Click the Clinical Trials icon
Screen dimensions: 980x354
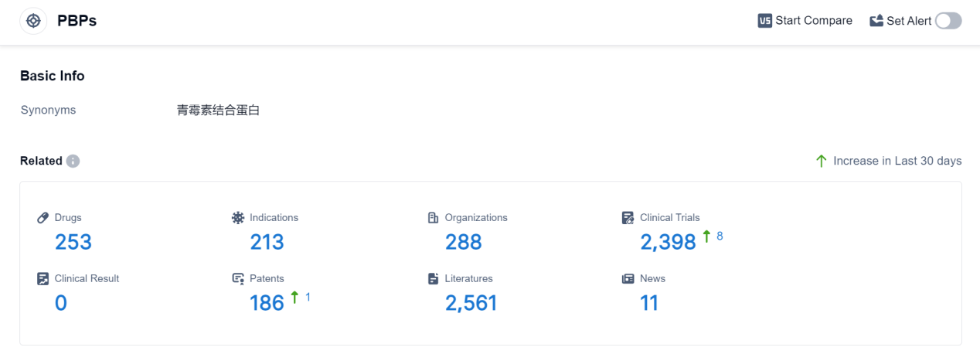click(x=628, y=218)
